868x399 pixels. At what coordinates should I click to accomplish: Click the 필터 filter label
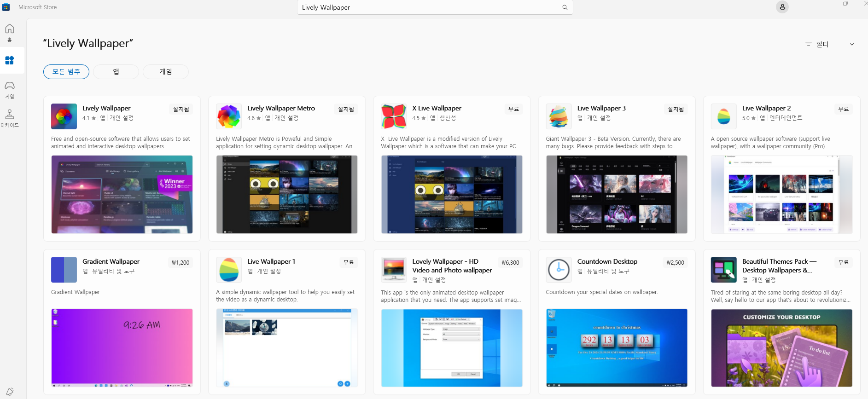pyautogui.click(x=822, y=44)
